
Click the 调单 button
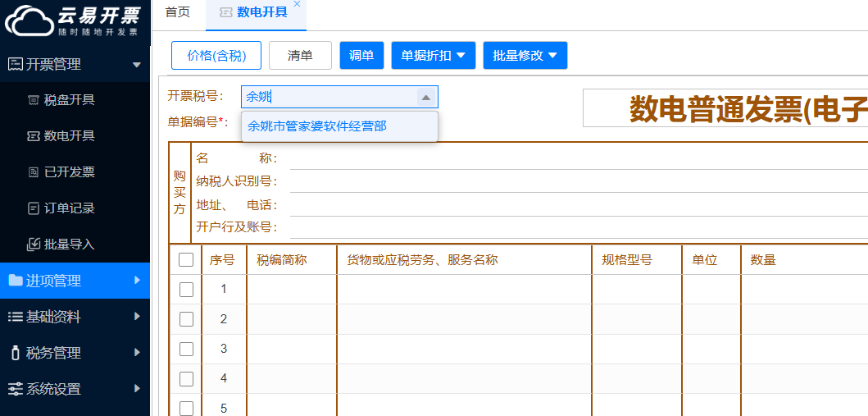(361, 56)
